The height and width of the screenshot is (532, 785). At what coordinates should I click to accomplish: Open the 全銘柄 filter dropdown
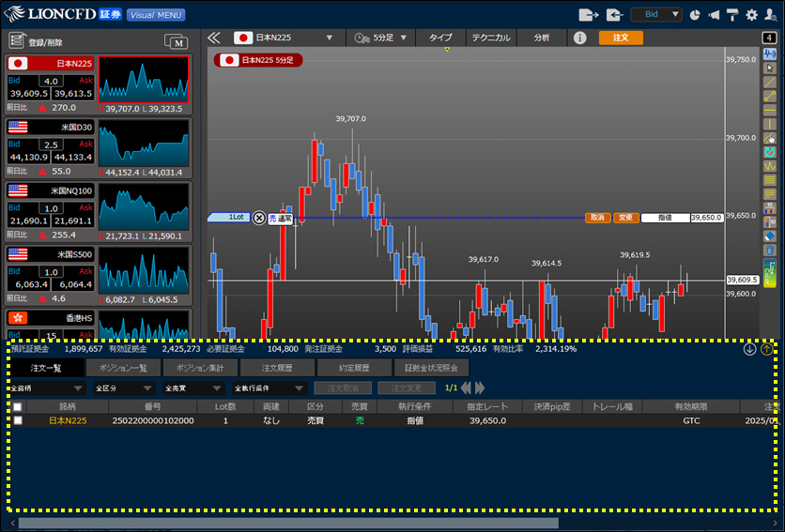pyautogui.click(x=47, y=388)
